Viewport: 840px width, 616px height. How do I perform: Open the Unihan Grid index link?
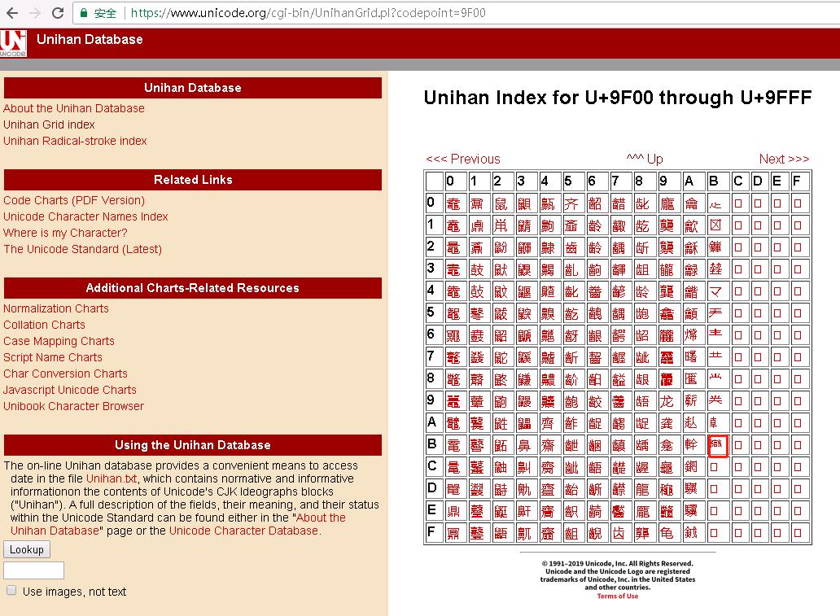click(x=49, y=125)
